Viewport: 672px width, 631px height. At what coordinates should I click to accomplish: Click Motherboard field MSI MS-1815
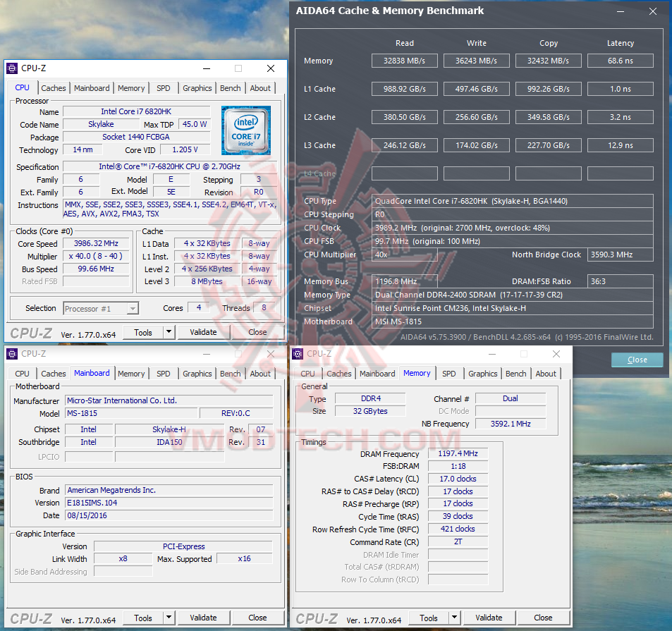[513, 321]
